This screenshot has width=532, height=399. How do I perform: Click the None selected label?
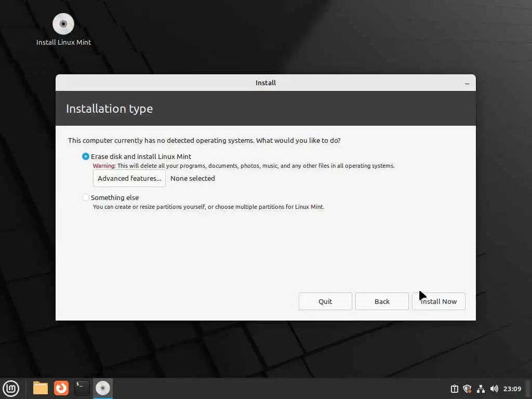pos(193,179)
